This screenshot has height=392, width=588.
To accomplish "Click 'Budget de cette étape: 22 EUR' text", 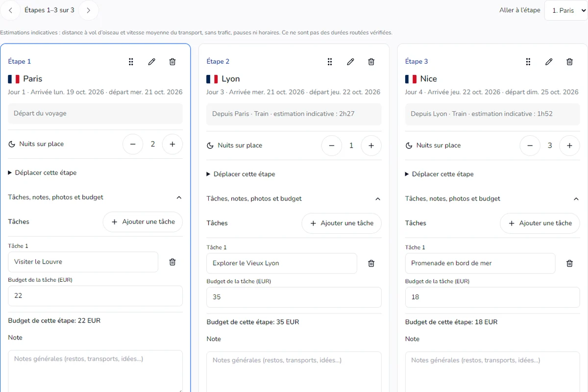I will [x=54, y=320].
